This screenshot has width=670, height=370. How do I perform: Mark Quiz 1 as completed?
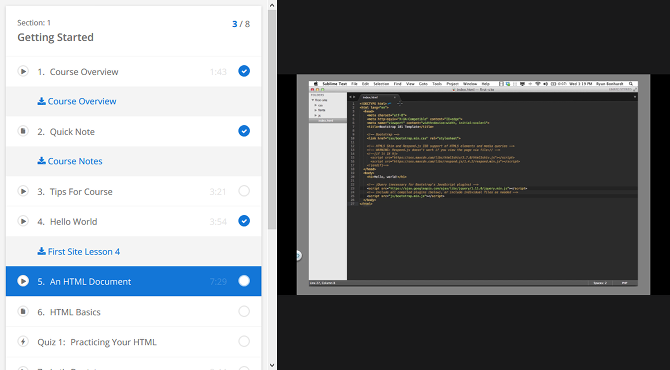[x=244, y=341]
